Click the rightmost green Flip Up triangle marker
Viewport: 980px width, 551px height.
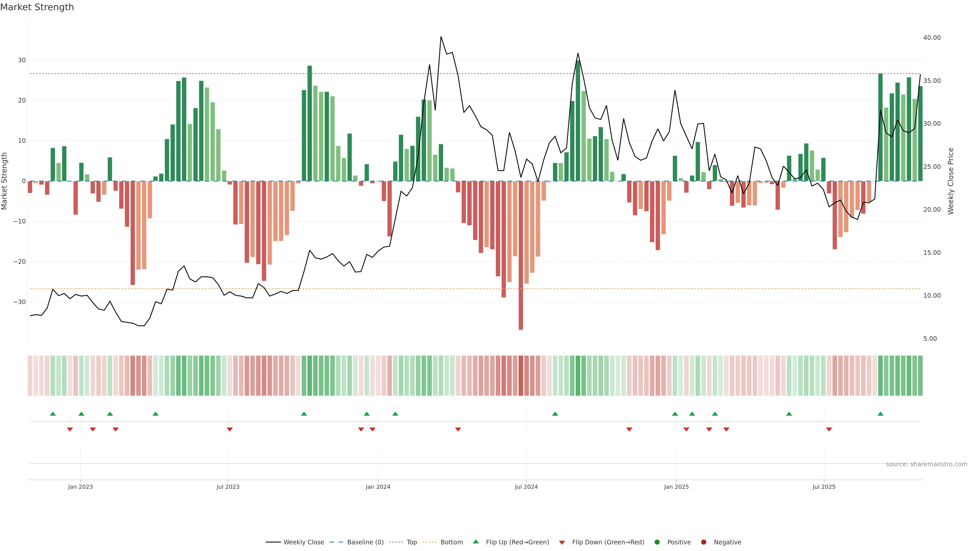(880, 414)
